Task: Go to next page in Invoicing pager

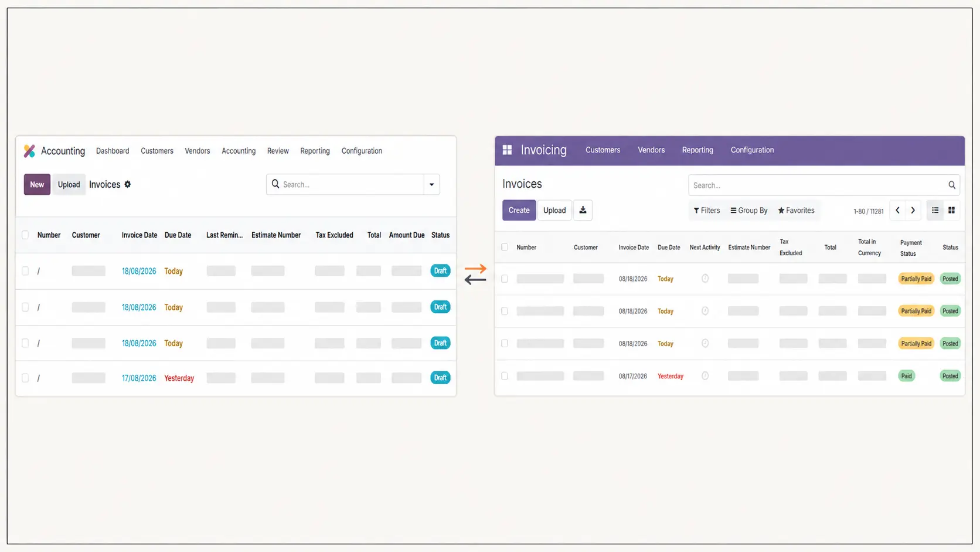Action: tap(913, 210)
